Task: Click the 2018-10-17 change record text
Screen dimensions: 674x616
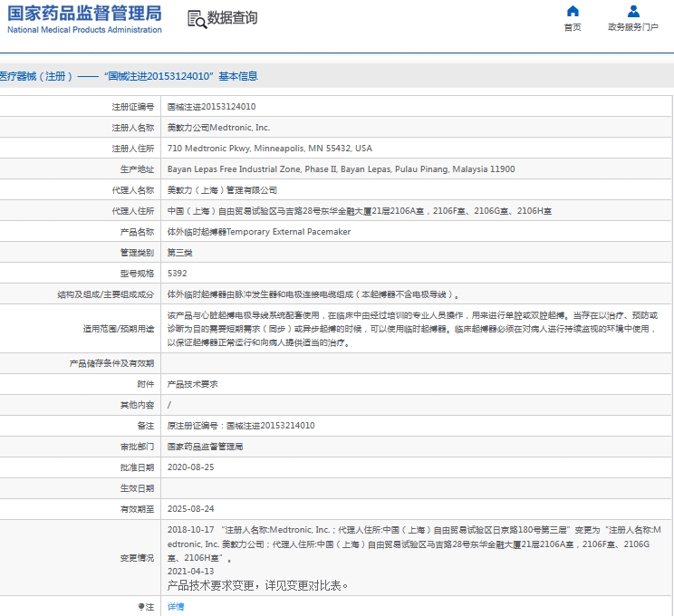Action: (x=414, y=544)
